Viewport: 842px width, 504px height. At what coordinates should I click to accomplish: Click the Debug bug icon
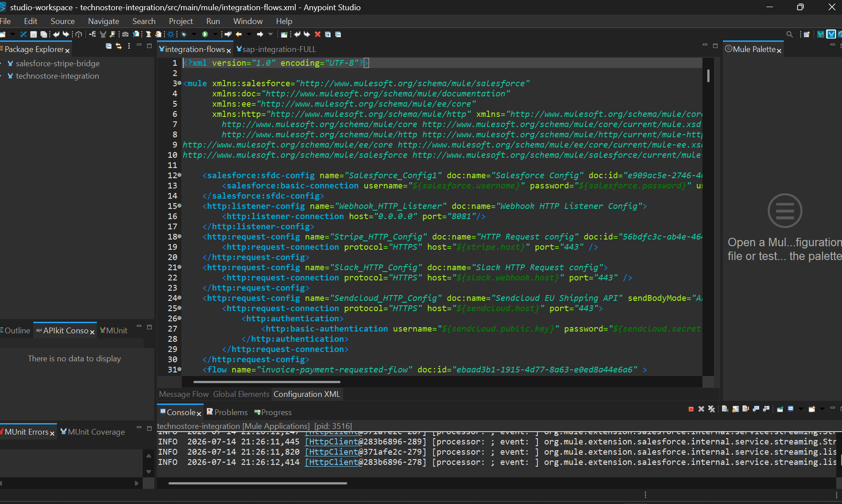(184, 34)
